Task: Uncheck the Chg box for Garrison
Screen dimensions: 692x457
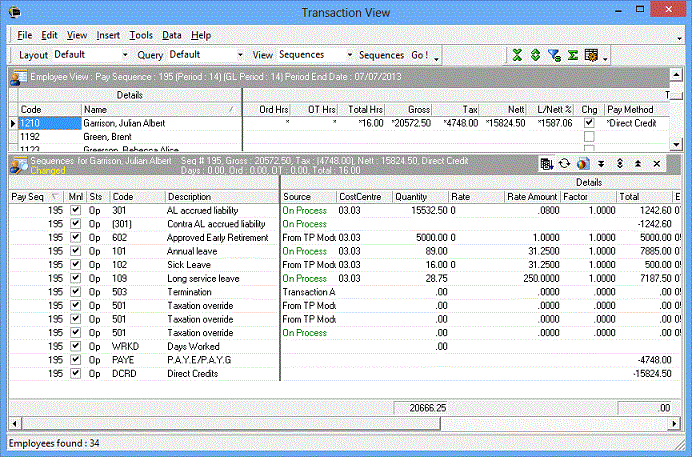Action: click(x=589, y=123)
